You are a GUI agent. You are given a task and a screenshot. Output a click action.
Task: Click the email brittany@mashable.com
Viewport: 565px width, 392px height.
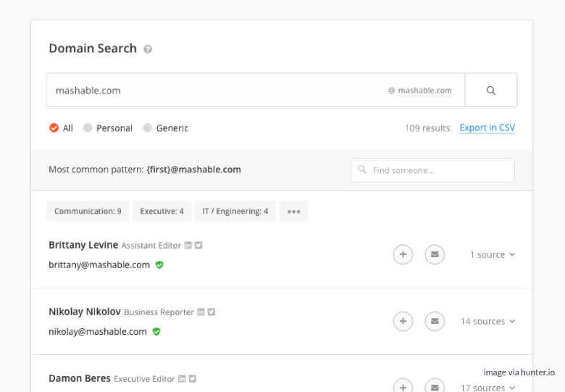(x=99, y=264)
